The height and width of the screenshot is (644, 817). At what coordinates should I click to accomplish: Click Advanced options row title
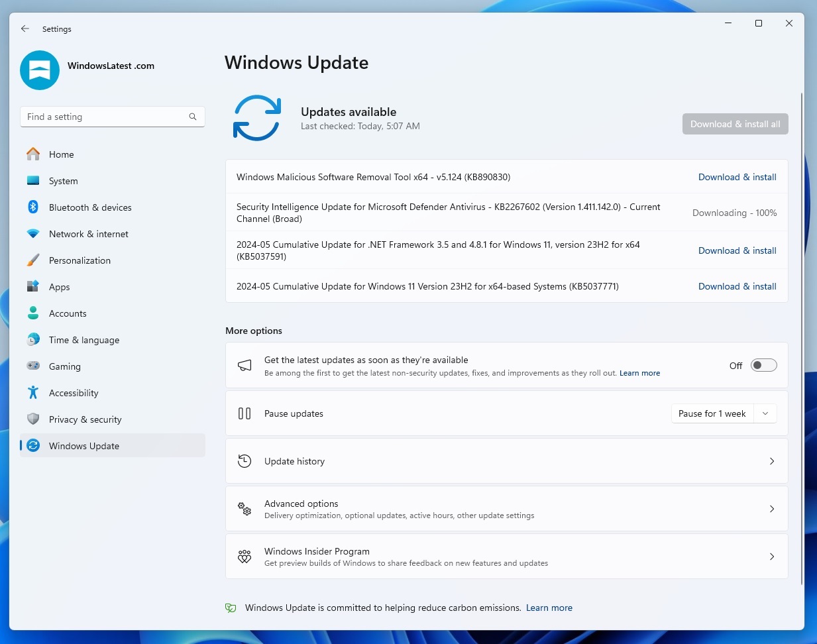pos(301,504)
